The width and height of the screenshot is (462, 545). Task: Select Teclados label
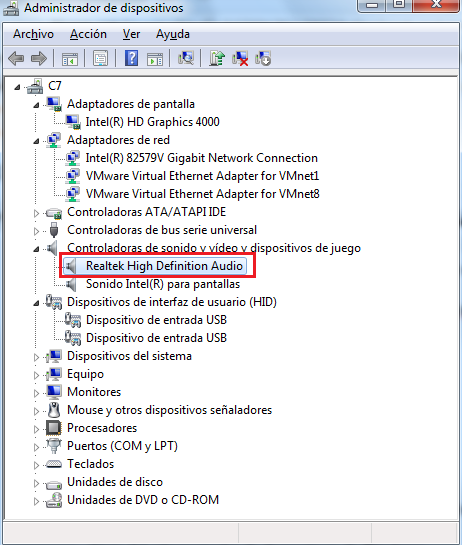tap(90, 464)
